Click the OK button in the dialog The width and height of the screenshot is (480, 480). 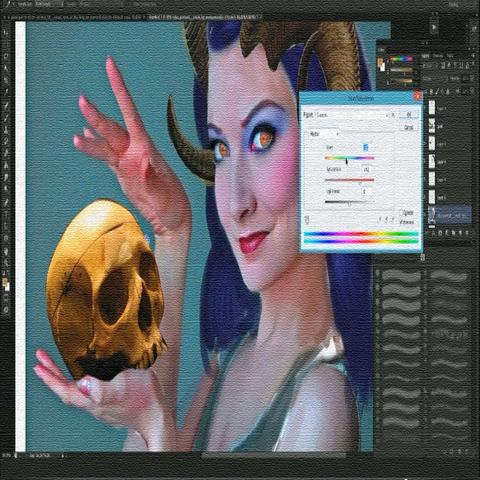click(x=409, y=115)
